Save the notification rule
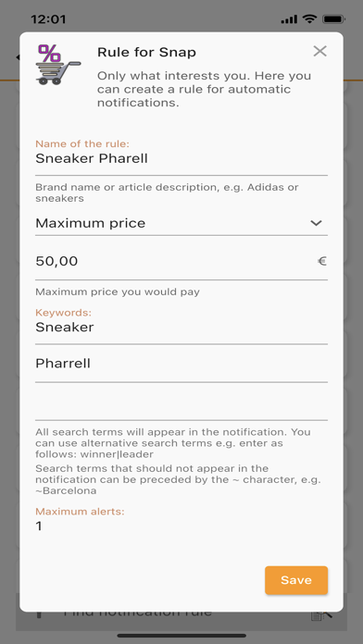This screenshot has height=644, width=363. pyautogui.click(x=296, y=580)
